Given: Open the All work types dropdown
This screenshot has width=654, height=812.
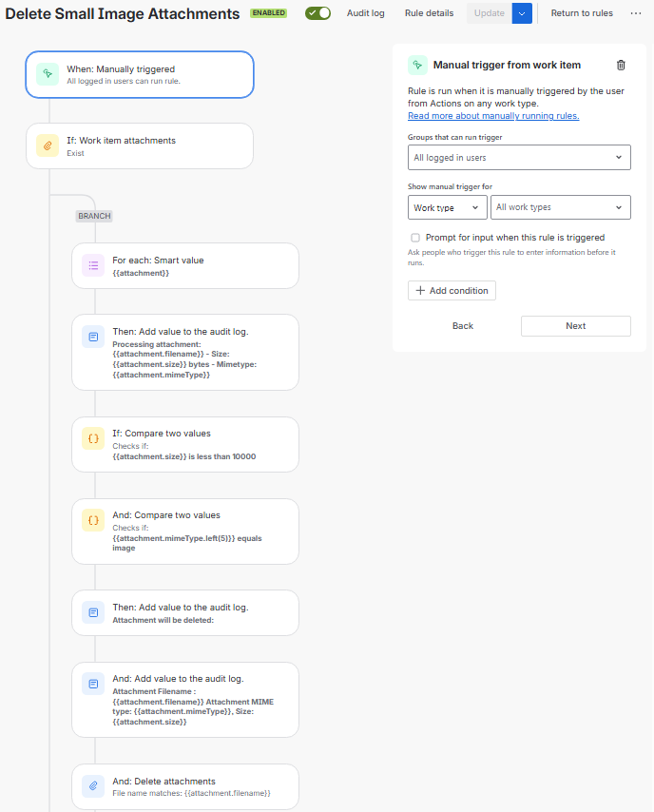Looking at the screenshot, I should 560,206.
